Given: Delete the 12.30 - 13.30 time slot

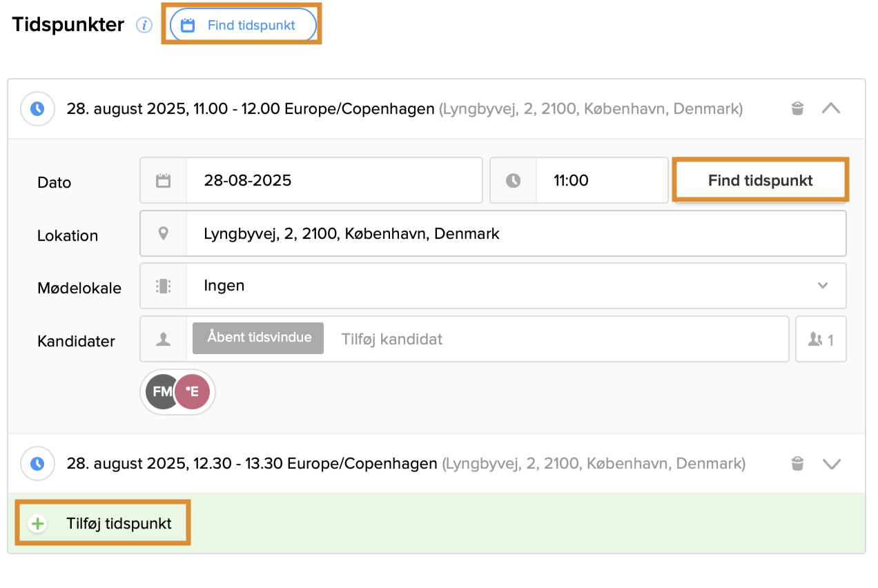Looking at the screenshot, I should click(797, 463).
